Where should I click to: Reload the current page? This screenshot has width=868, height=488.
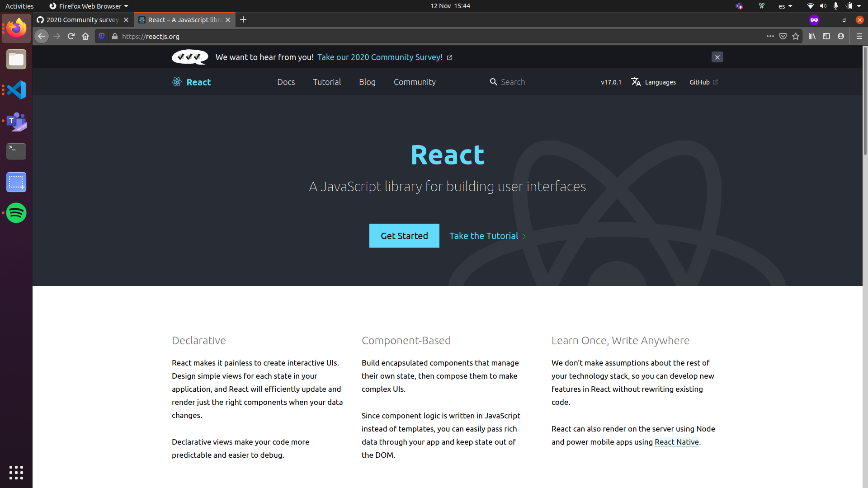(x=71, y=36)
